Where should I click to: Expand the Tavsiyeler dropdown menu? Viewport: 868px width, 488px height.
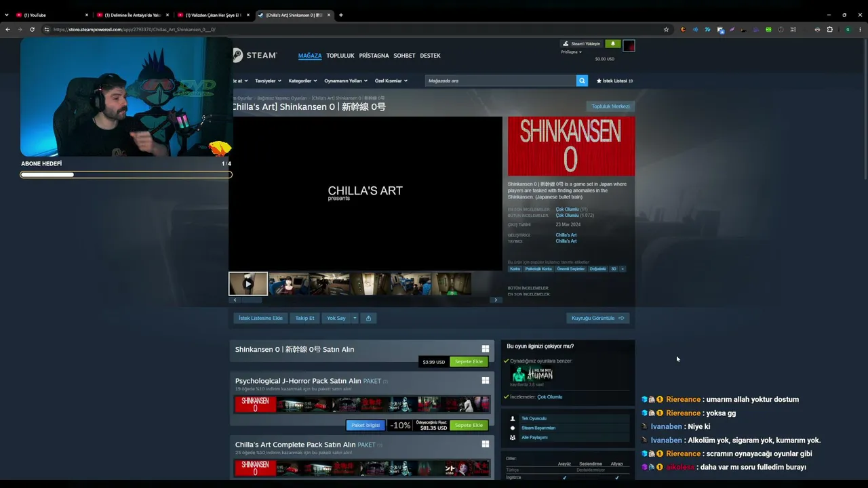(268, 81)
